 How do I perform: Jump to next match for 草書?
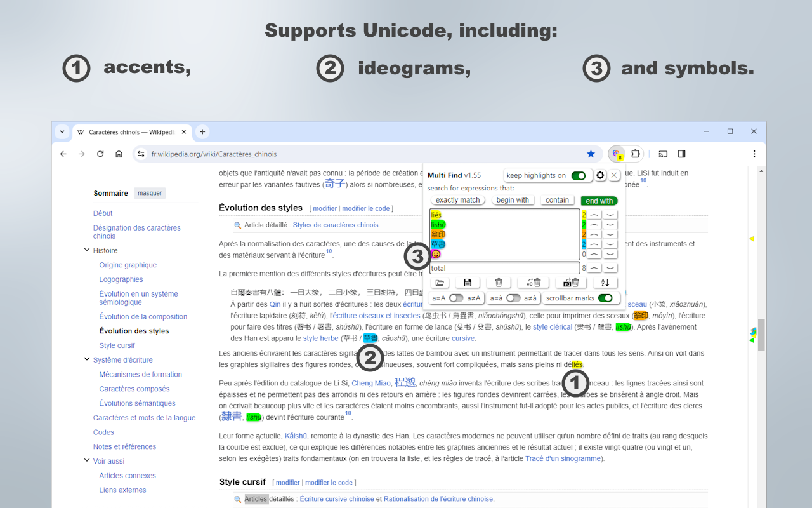pyautogui.click(x=610, y=244)
